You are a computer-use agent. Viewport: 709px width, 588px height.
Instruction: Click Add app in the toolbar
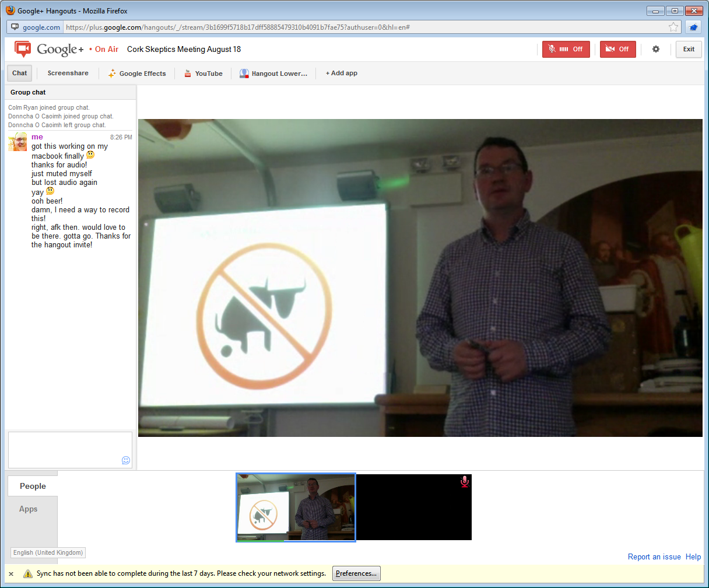click(341, 73)
